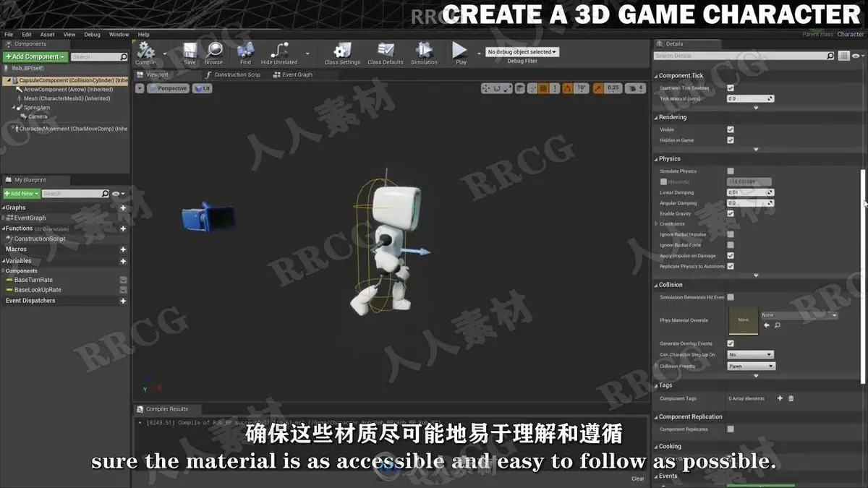
Task: Expand the Constraints section arrow
Action: (x=657, y=224)
